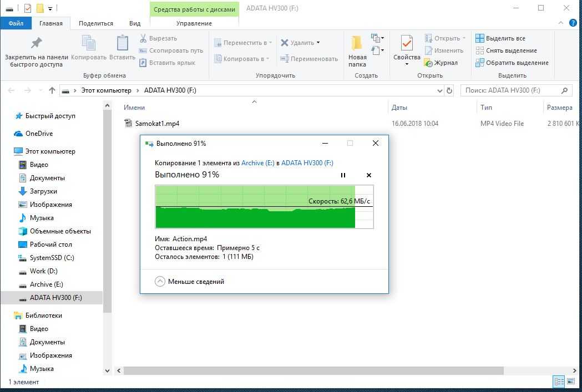The width and height of the screenshot is (582, 392).
Task: Open the address bar history dropdown
Action: 439,90
